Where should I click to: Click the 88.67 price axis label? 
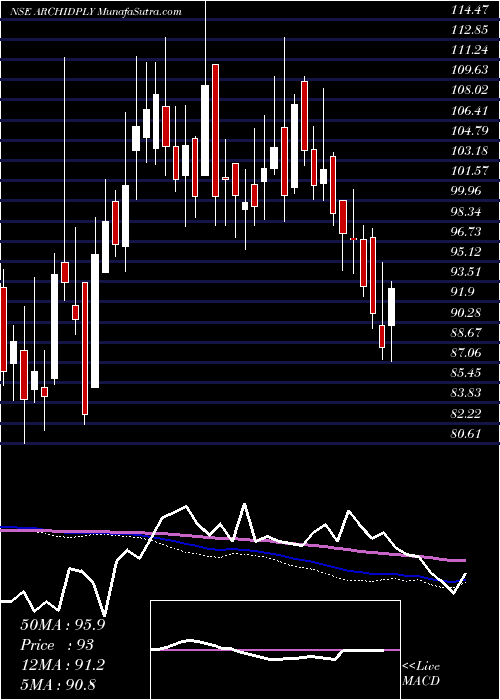pyautogui.click(x=466, y=333)
